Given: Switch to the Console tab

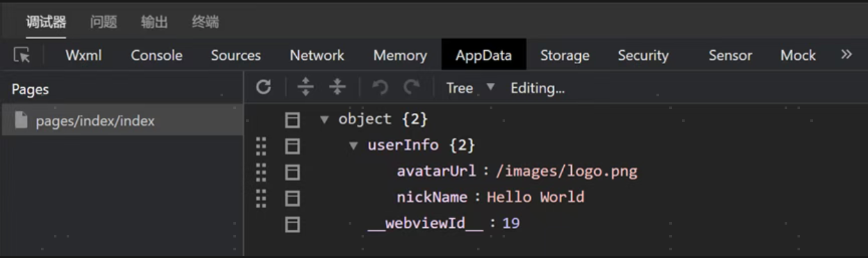Looking at the screenshot, I should click(x=156, y=56).
